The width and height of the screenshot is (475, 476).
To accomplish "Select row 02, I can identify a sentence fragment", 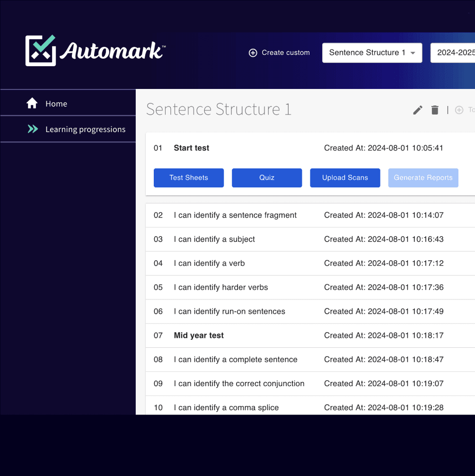I will click(x=235, y=215).
